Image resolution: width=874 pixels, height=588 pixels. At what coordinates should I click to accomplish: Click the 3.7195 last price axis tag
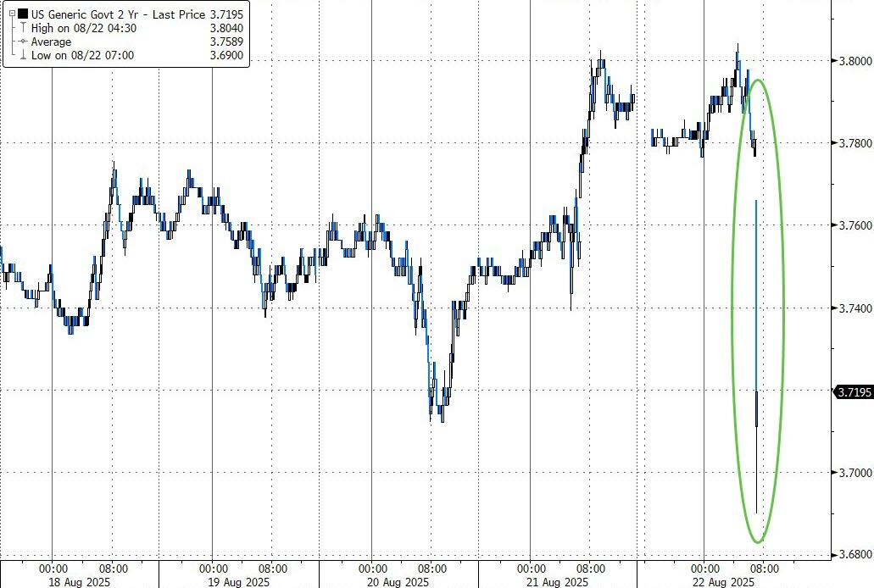coord(853,391)
